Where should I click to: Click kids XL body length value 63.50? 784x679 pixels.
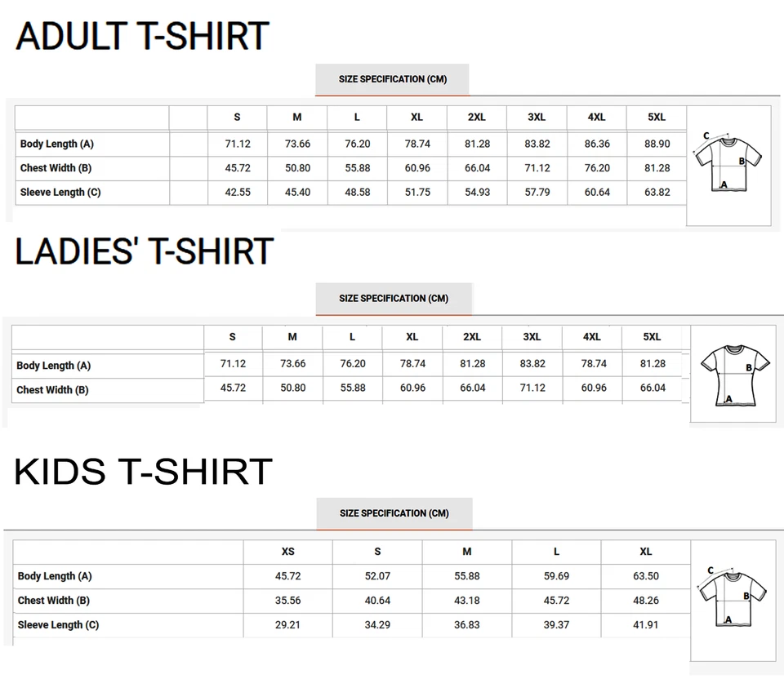(x=645, y=576)
